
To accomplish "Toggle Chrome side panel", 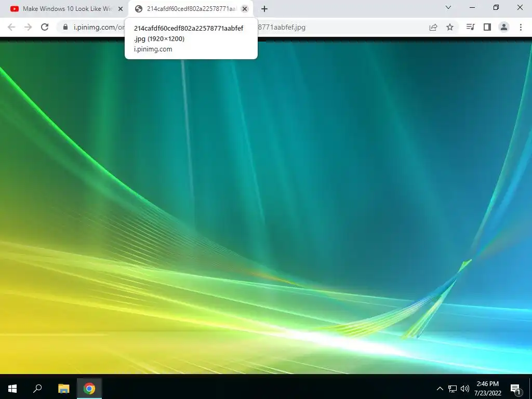I will coord(487,27).
